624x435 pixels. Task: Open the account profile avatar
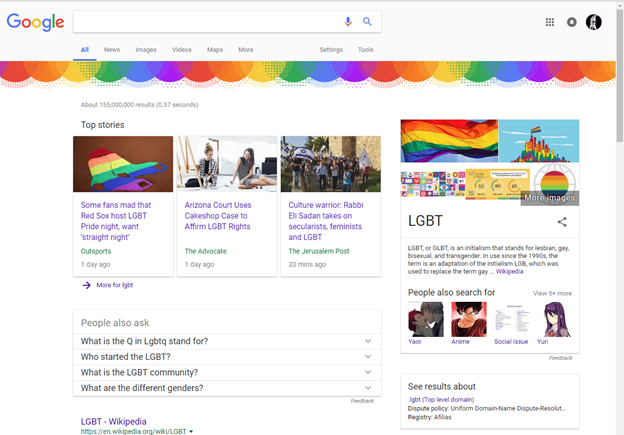(593, 22)
